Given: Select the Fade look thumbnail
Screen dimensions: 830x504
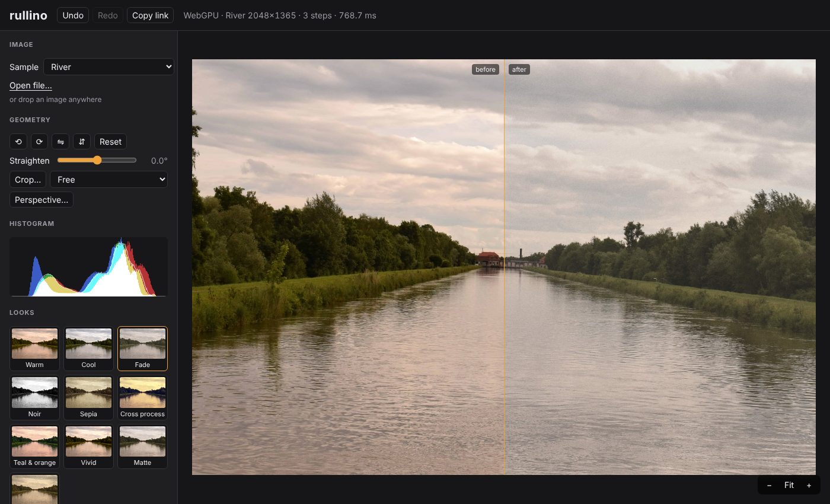Looking at the screenshot, I should 142,349.
